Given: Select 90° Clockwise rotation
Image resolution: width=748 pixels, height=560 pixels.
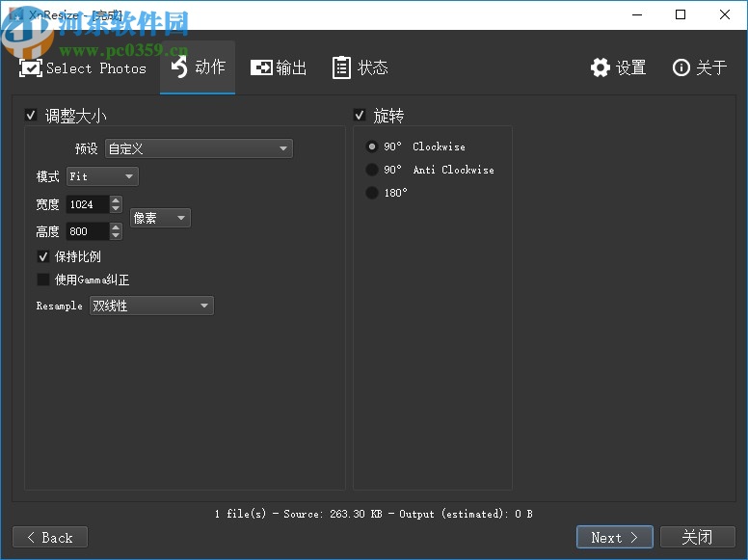Looking at the screenshot, I should point(372,147).
